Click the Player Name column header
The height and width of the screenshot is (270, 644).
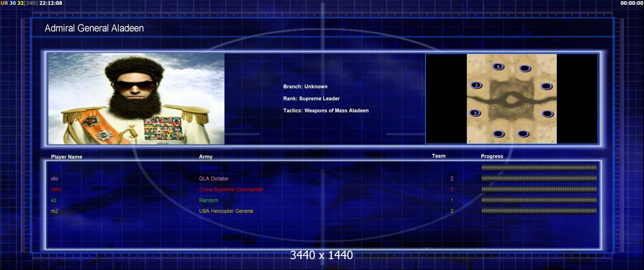67,157
